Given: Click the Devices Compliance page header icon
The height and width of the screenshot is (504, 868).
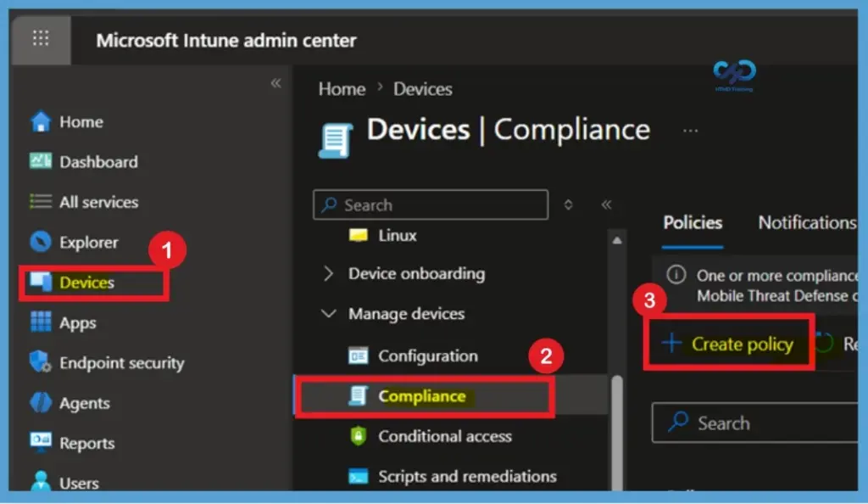Looking at the screenshot, I should [x=336, y=140].
